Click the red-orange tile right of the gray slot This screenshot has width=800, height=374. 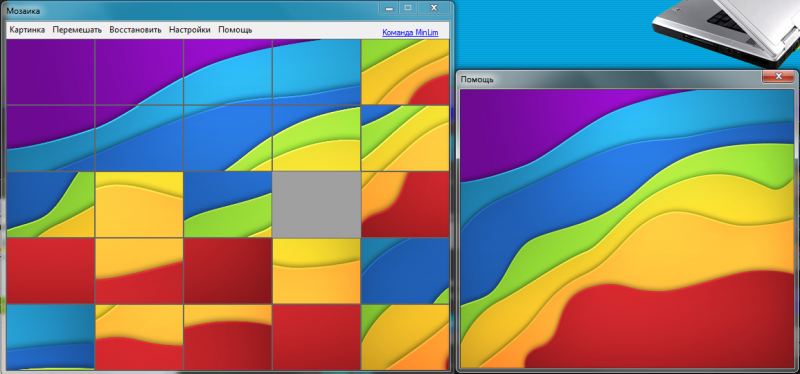405,205
